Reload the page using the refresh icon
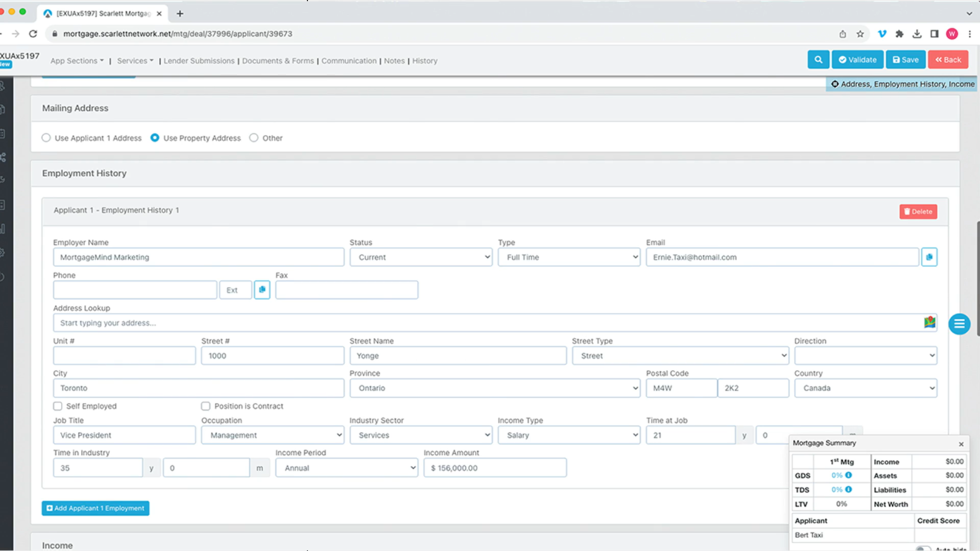Viewport: 980px width, 551px height. [x=33, y=34]
